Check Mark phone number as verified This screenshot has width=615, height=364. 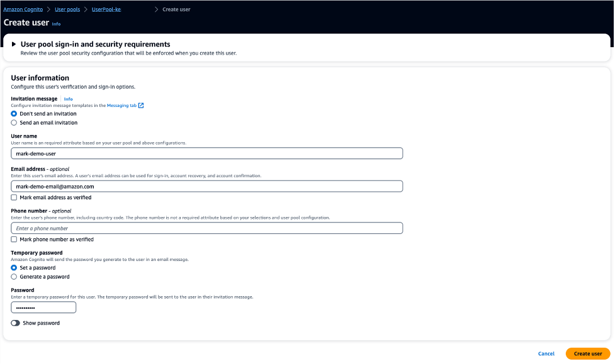[13, 240]
